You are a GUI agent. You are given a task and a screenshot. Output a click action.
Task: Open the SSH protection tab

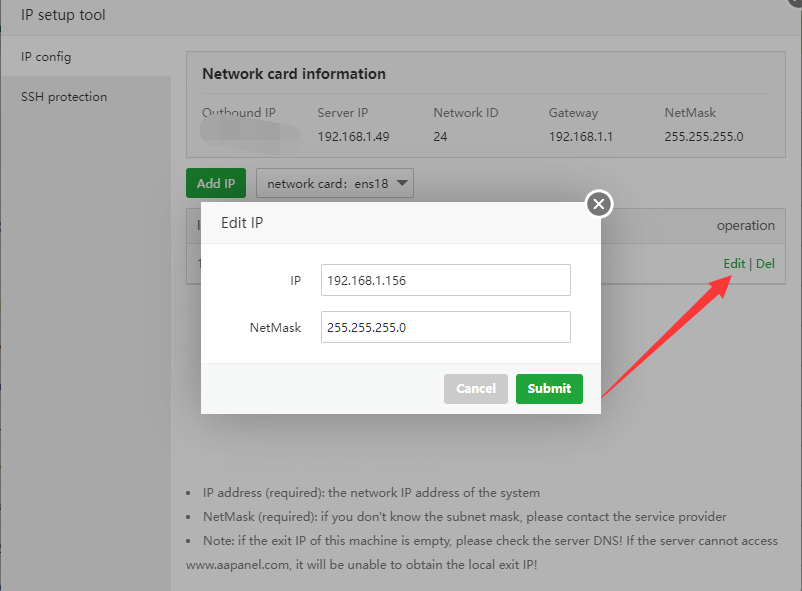pos(64,97)
